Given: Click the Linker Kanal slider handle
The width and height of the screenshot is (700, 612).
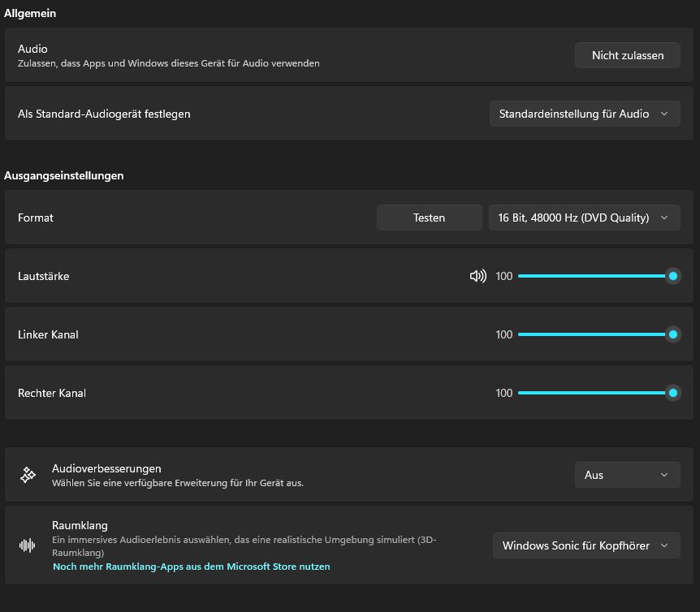Looking at the screenshot, I should pyautogui.click(x=673, y=334).
